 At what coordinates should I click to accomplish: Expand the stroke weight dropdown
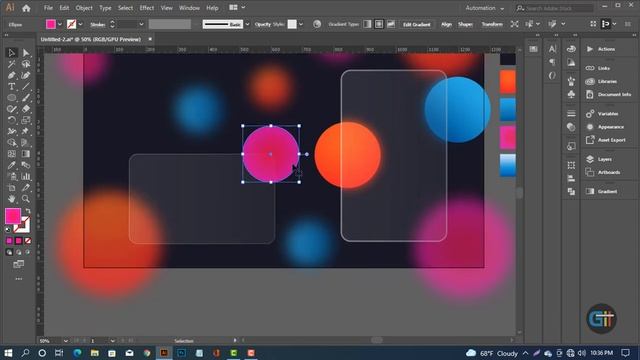(141, 24)
